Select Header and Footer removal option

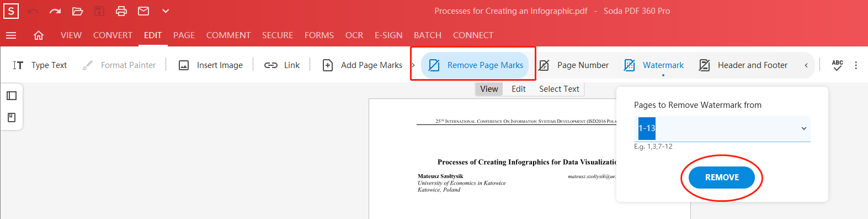coord(743,65)
